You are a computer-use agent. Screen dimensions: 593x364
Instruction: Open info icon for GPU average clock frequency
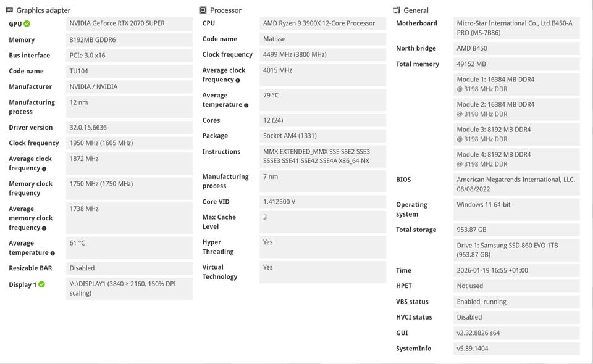[x=44, y=169]
